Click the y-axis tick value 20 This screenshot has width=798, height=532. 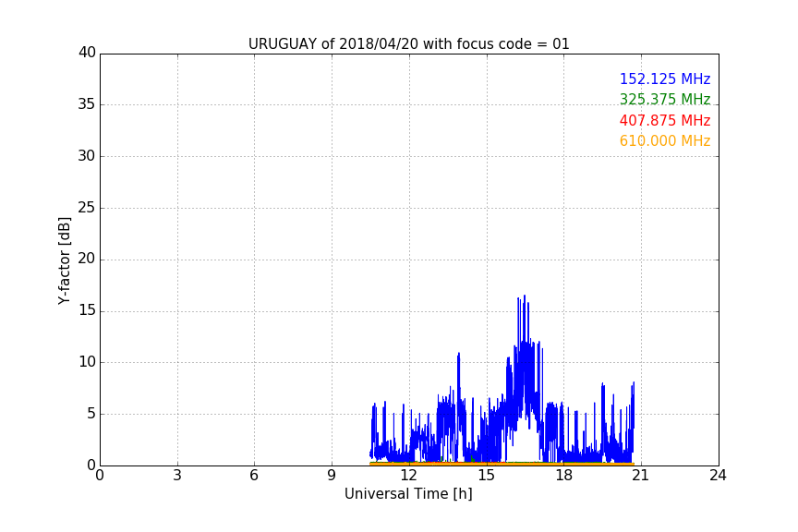click(x=87, y=260)
